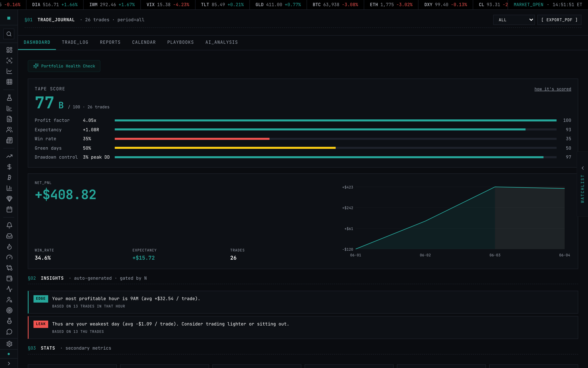The width and height of the screenshot is (588, 368).
Task: Click the teal square logo at top-left
Action: (9, 18)
